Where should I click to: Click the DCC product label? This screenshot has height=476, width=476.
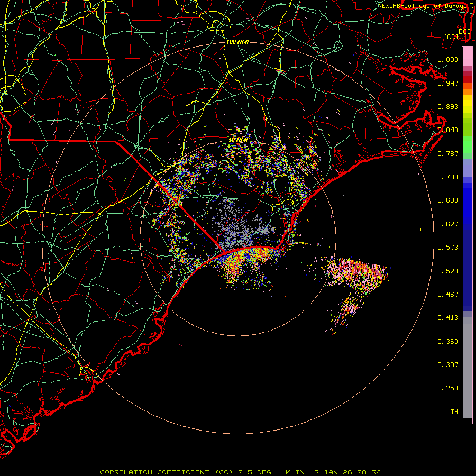464,32
